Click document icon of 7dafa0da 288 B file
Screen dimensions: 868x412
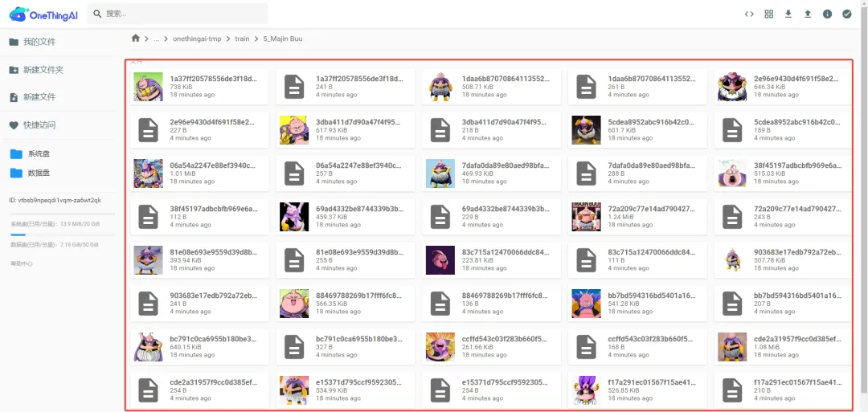pyautogui.click(x=587, y=173)
